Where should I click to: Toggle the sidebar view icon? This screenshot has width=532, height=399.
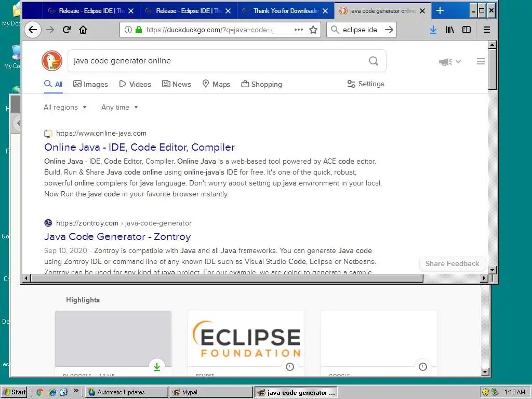(x=467, y=30)
